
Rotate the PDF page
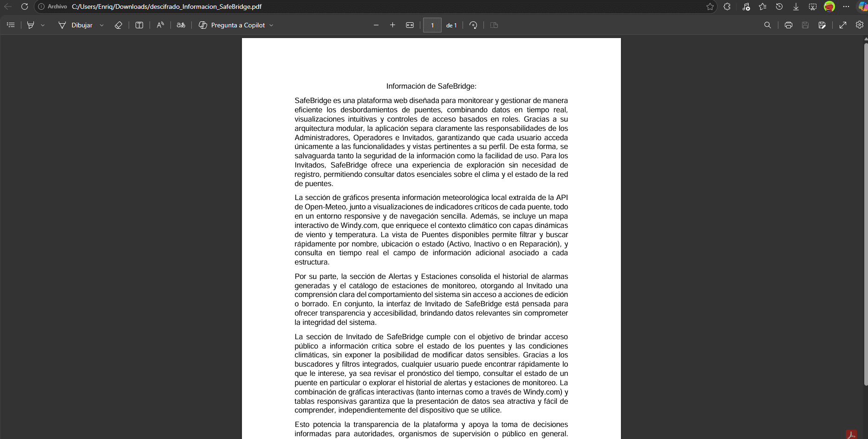tap(473, 25)
